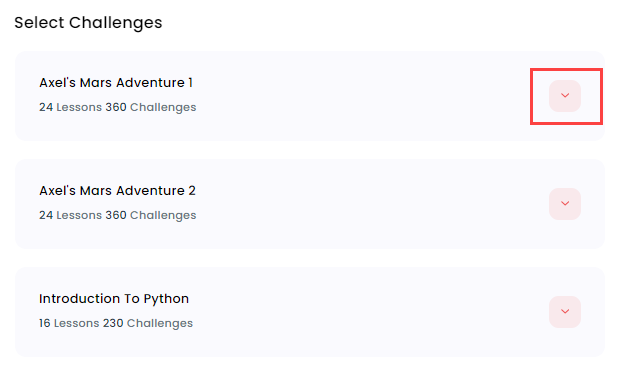The width and height of the screenshot is (617, 366).
Task: Click the "230 Challenges" text in Python card
Action: click(x=148, y=323)
